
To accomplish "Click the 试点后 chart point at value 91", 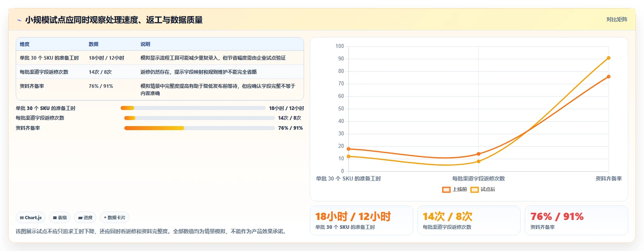I will point(609,58).
